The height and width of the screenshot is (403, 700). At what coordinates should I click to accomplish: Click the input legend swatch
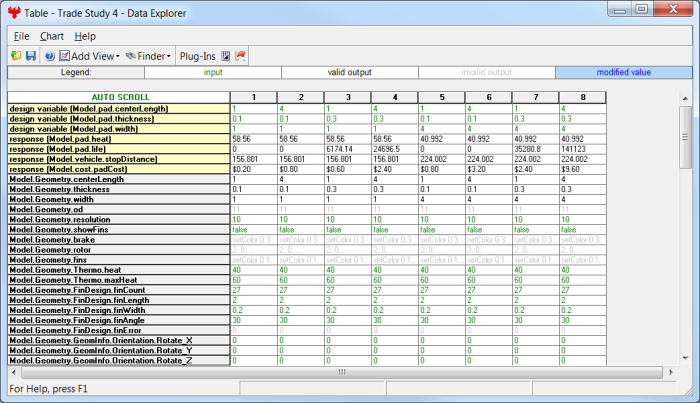[213, 73]
